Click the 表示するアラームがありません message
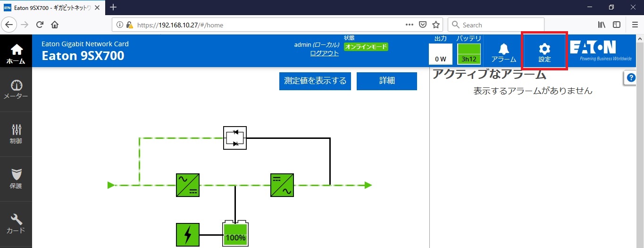Image resolution: width=644 pixels, height=248 pixels. tap(533, 91)
